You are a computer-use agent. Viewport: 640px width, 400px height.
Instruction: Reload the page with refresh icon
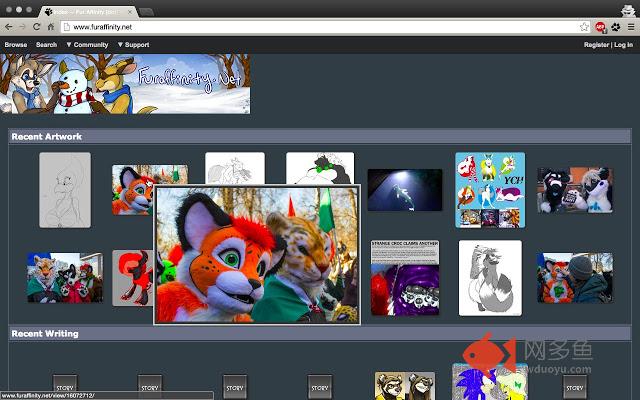click(x=37, y=27)
